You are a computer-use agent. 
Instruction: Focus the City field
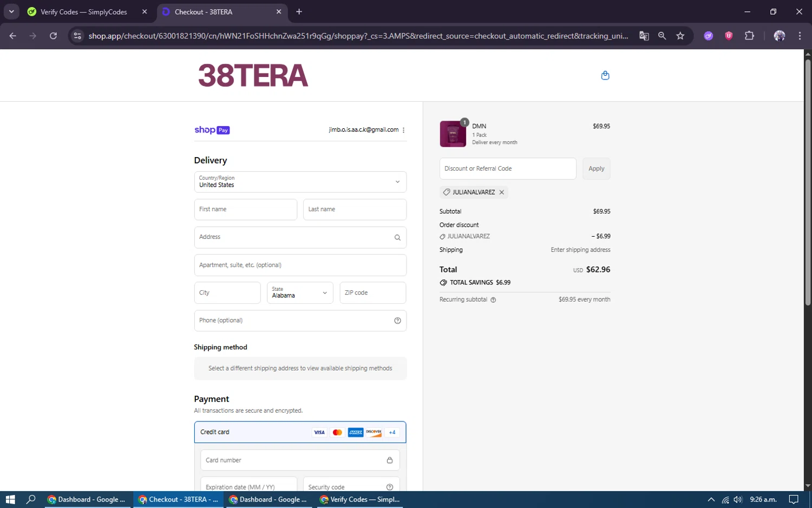point(227,293)
